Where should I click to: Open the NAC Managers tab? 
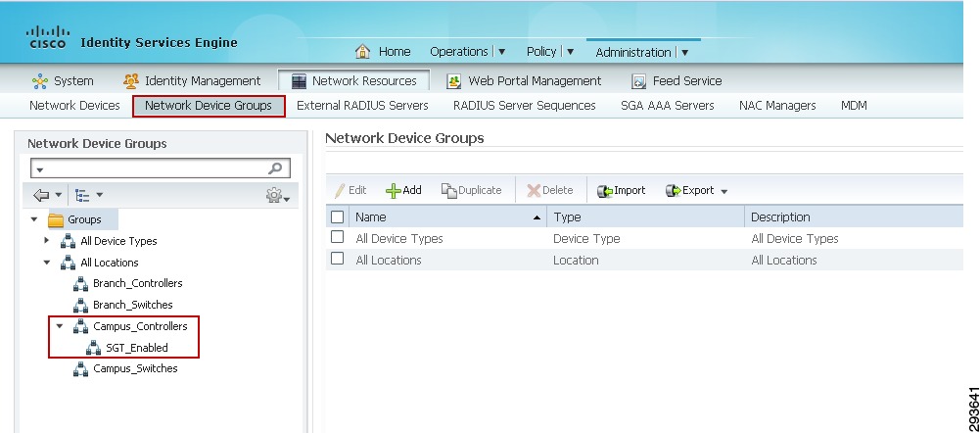coord(777,106)
